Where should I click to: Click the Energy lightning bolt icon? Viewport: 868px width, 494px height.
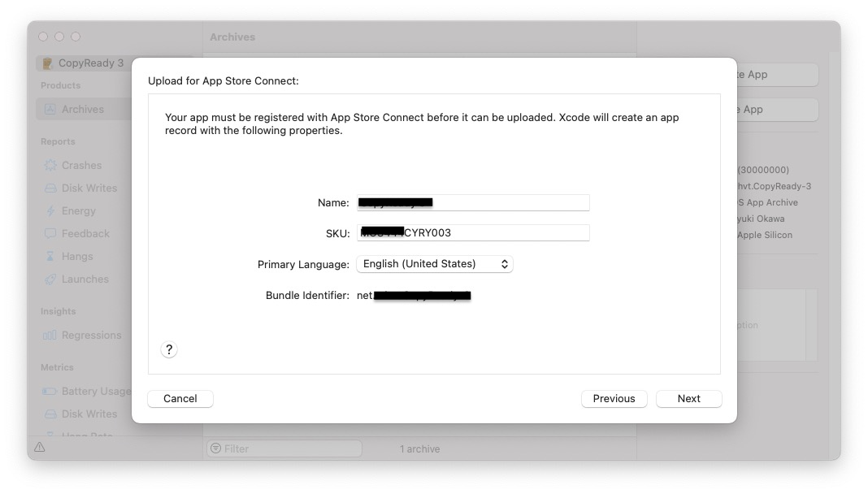(50, 210)
